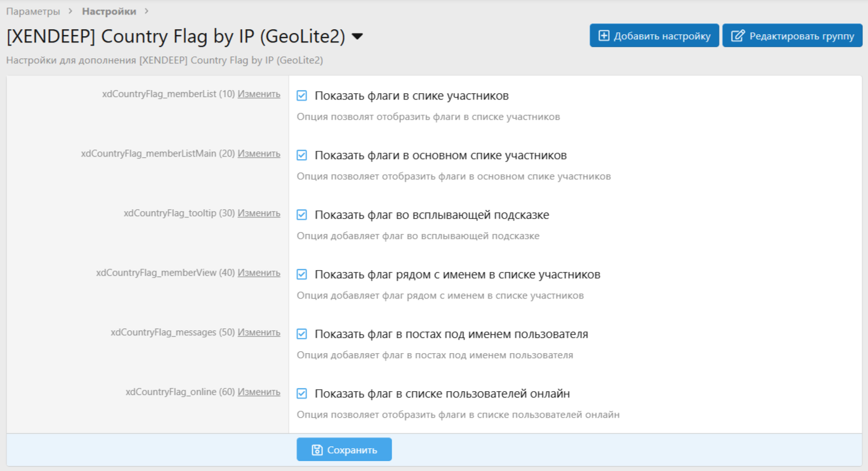Click Изменить next to xdCountryFlag_tooltip
Viewport: 868px width, 471px height.
coord(259,213)
